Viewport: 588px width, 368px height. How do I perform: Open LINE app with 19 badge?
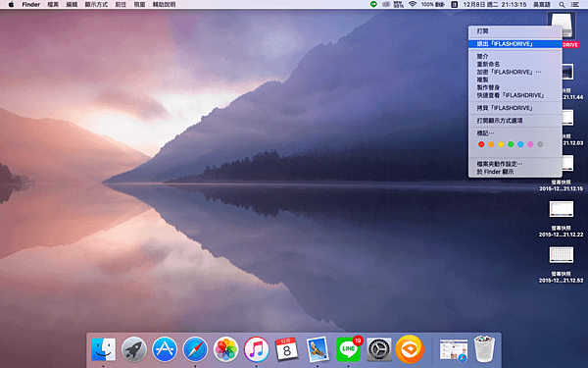pyautogui.click(x=348, y=349)
